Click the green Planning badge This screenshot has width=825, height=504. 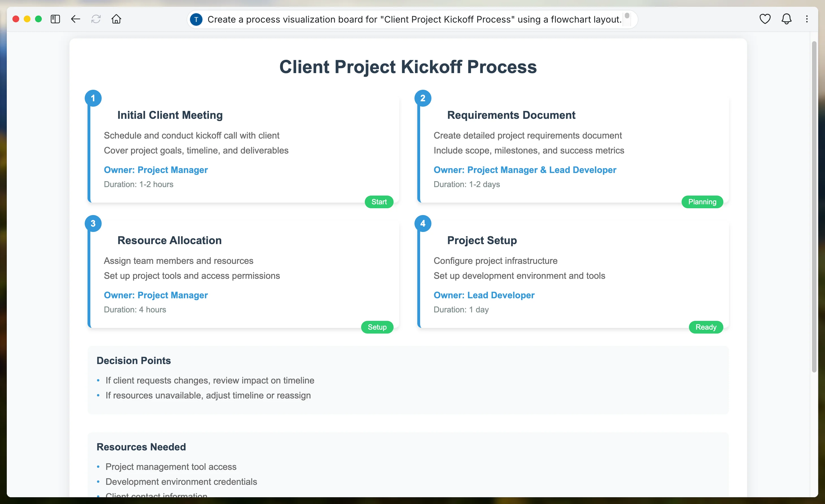click(702, 202)
